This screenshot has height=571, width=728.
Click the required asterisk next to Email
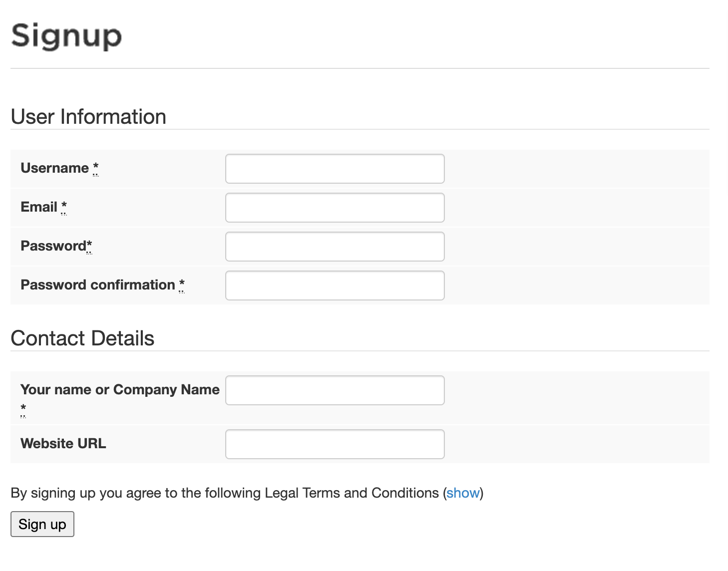click(x=64, y=207)
